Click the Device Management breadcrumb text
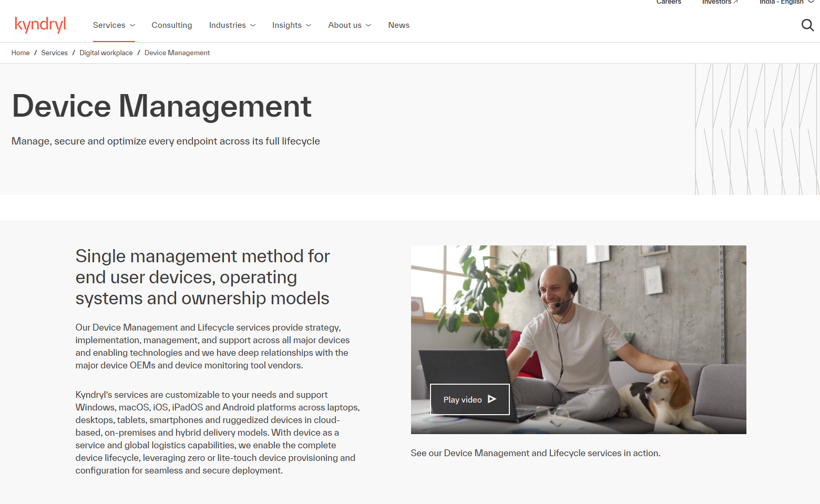This screenshot has height=504, width=820. coord(177,53)
